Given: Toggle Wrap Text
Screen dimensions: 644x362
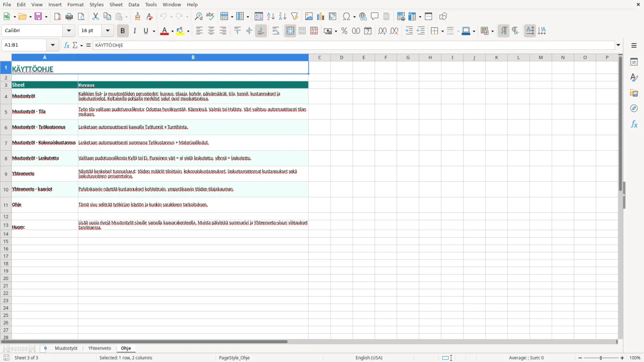Looking at the screenshot, I should 276,31.
